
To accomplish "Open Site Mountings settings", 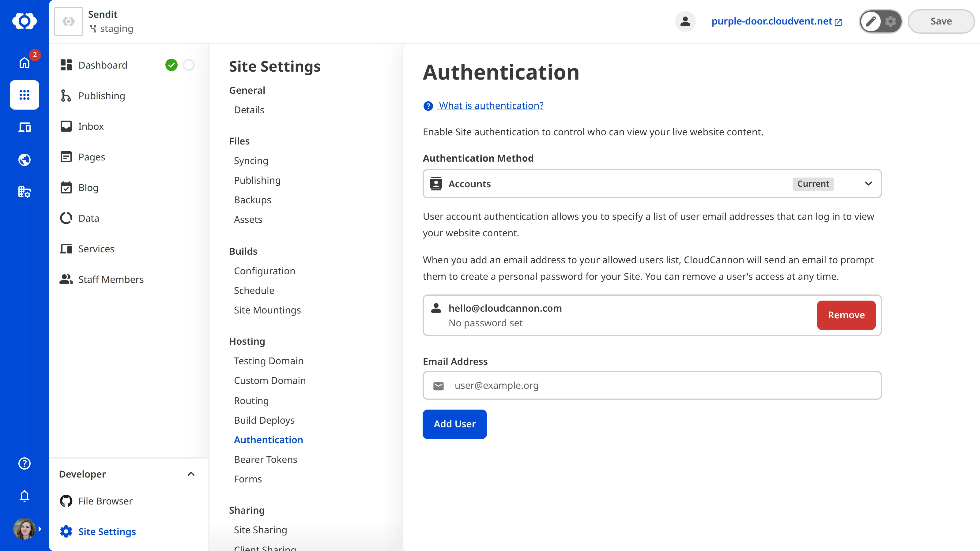I will [267, 310].
